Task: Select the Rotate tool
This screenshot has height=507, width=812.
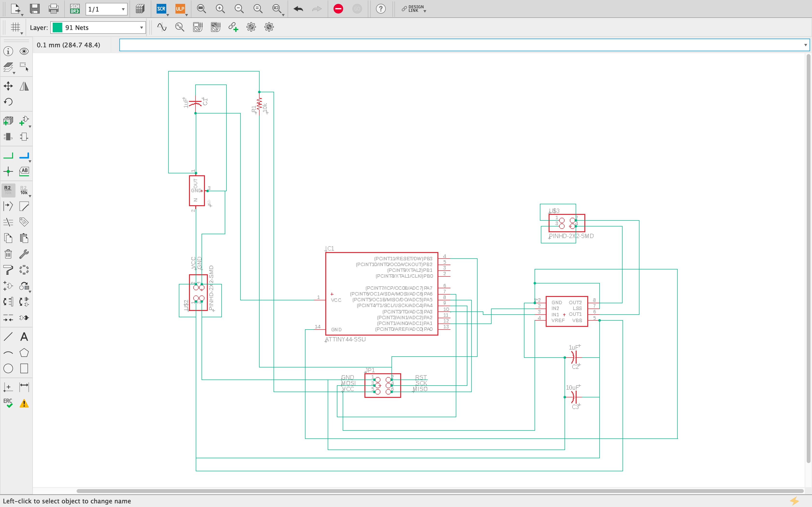Action: [8, 102]
